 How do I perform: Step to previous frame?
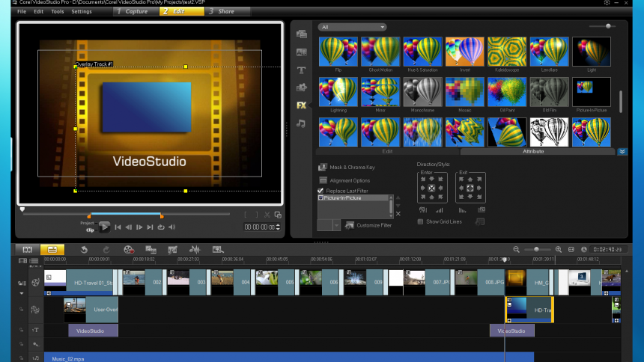tap(129, 227)
